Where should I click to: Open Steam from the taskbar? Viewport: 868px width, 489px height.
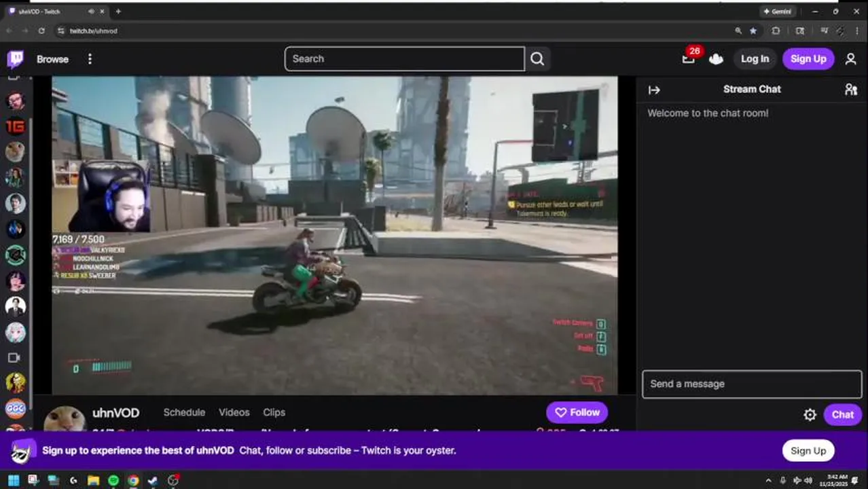(x=153, y=481)
